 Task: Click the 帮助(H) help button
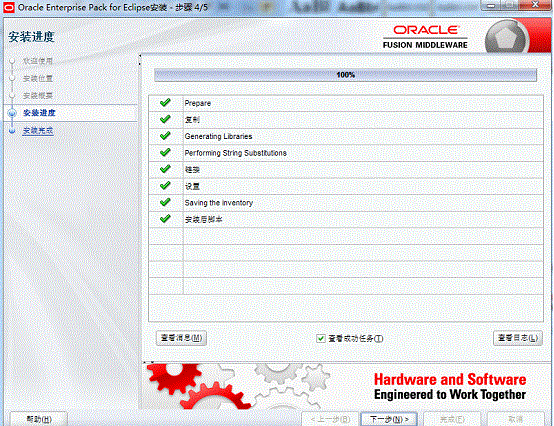tap(39, 419)
